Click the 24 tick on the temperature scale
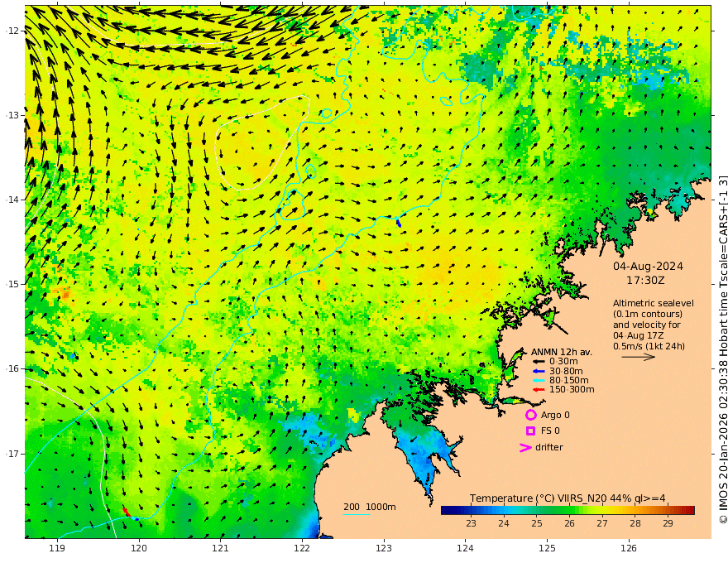 (x=504, y=523)
